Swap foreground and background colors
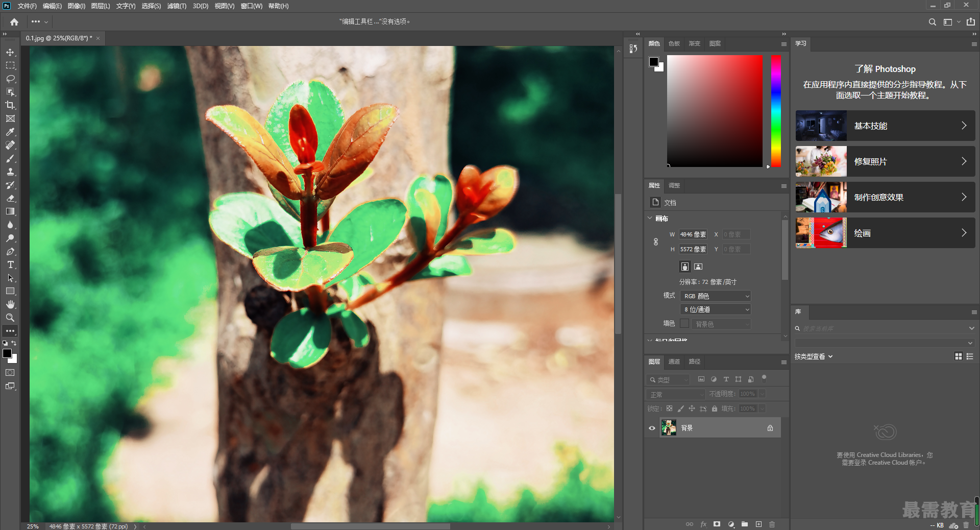Viewport: 980px width, 530px height. [14, 343]
